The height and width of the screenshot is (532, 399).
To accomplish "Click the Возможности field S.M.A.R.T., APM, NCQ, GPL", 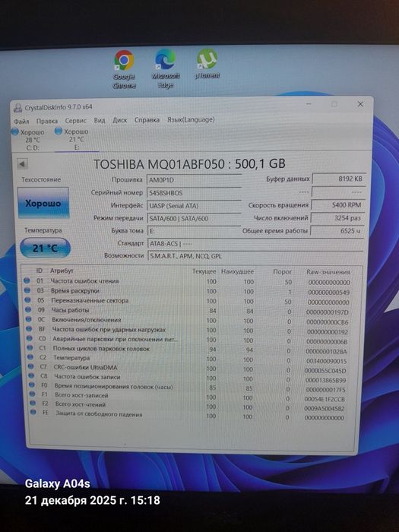I will coord(256,256).
